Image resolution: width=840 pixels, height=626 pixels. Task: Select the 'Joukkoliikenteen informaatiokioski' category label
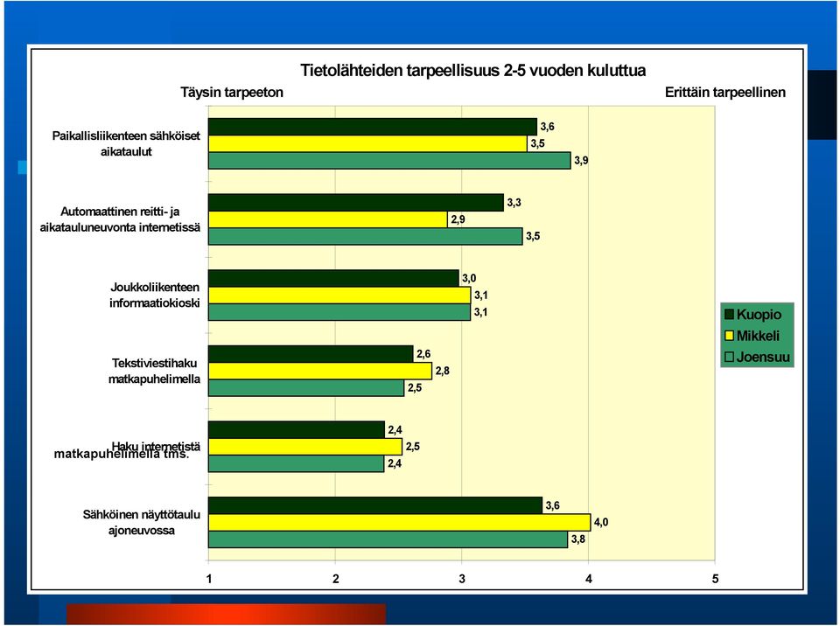coord(155,295)
